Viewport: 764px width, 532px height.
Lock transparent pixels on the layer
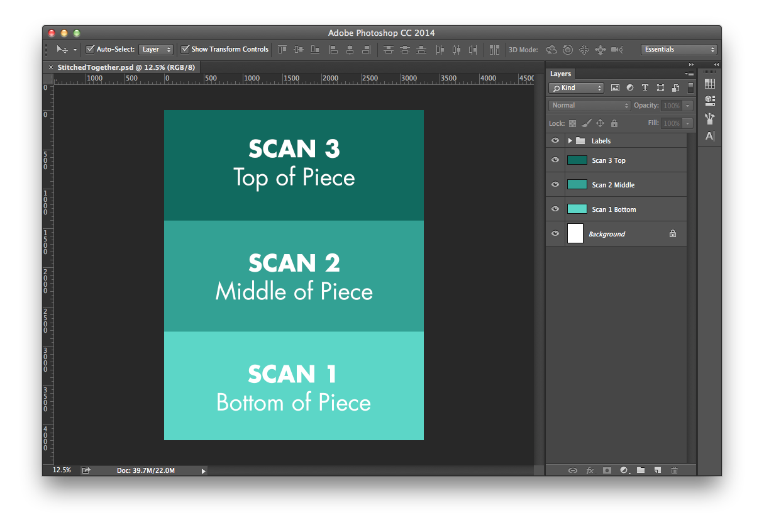[572, 123]
